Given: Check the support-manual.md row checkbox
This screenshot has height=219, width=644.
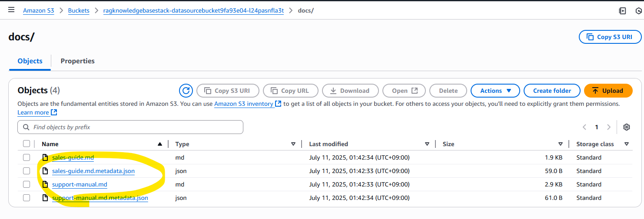Looking at the screenshot, I should tap(27, 184).
